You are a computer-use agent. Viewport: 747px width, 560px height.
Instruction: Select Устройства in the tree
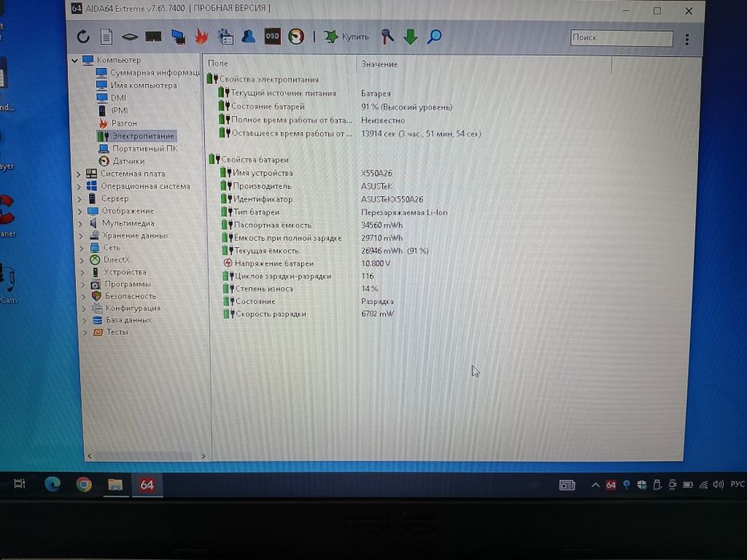click(x=118, y=272)
